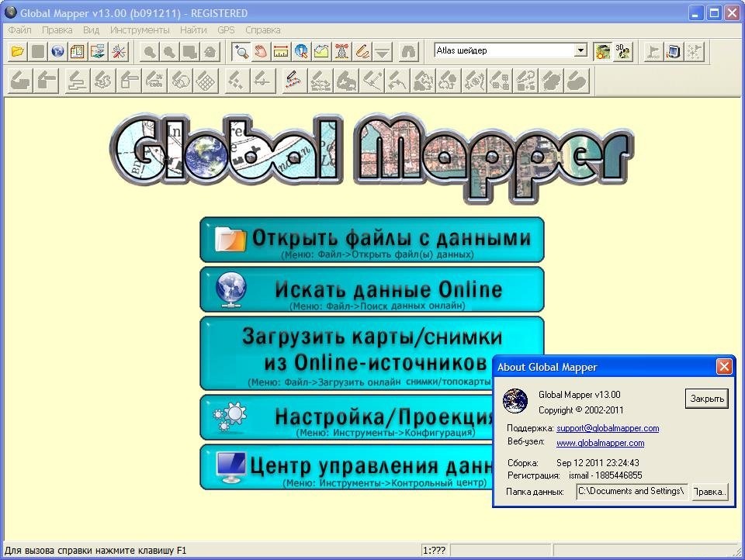Select the Pan hand tool

tap(261, 51)
